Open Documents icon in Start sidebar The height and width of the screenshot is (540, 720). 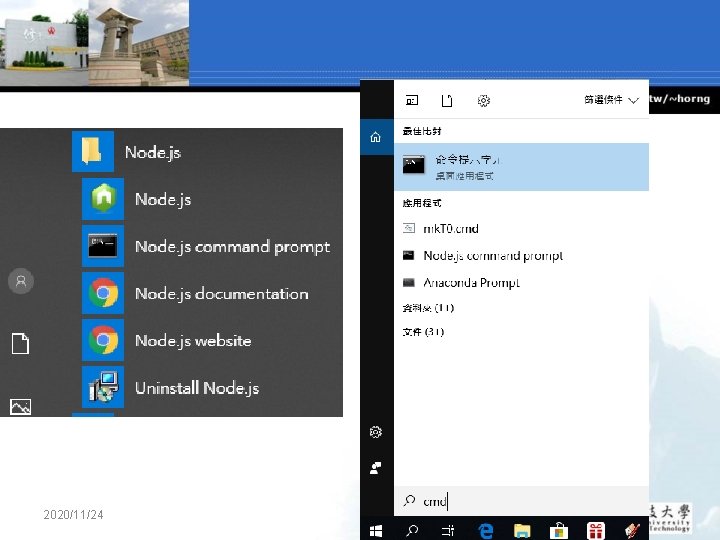[20, 343]
